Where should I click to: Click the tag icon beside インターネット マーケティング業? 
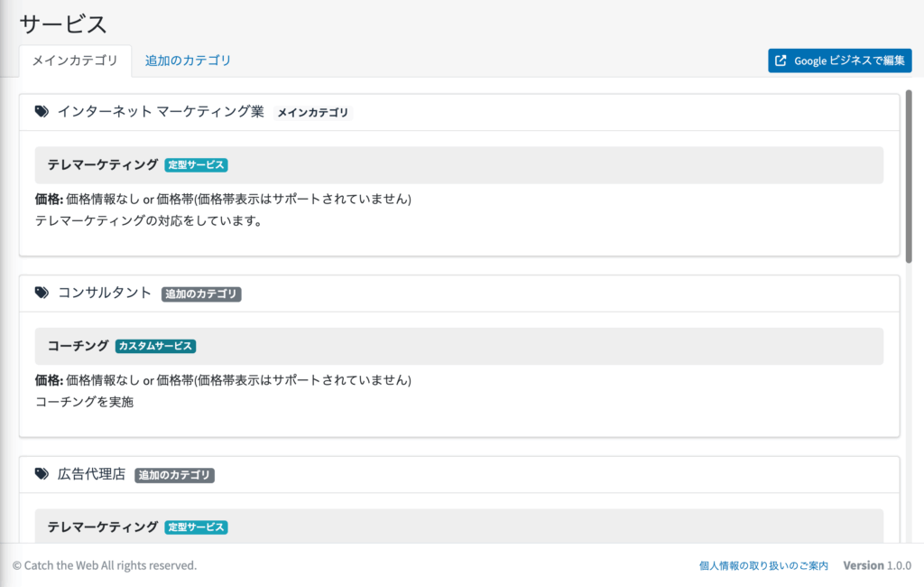(x=42, y=112)
